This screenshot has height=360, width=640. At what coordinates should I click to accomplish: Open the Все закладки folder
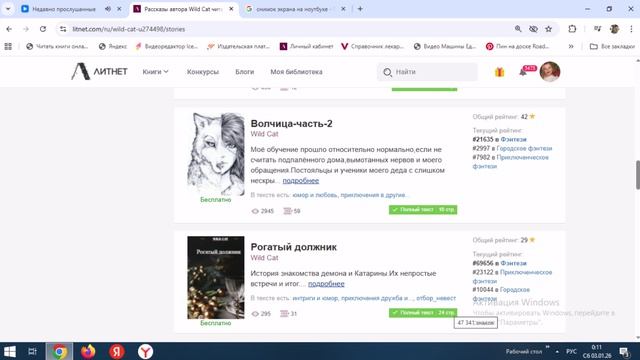612,47
